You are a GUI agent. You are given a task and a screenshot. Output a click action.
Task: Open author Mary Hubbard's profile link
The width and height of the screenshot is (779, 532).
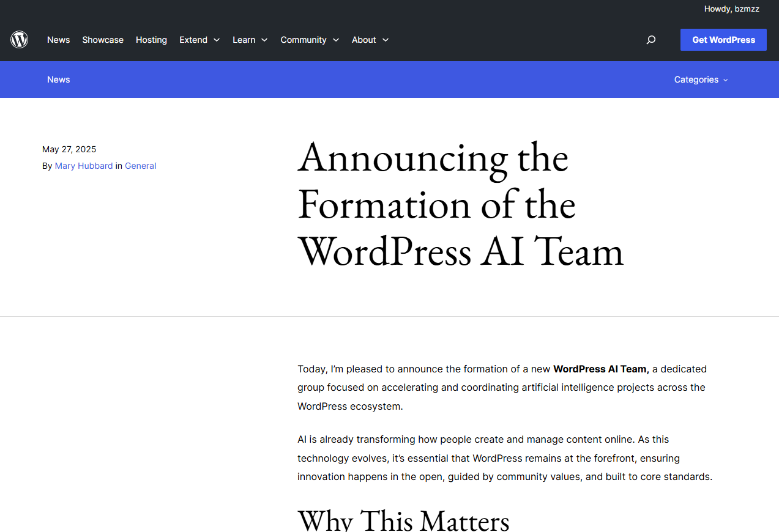(x=84, y=166)
